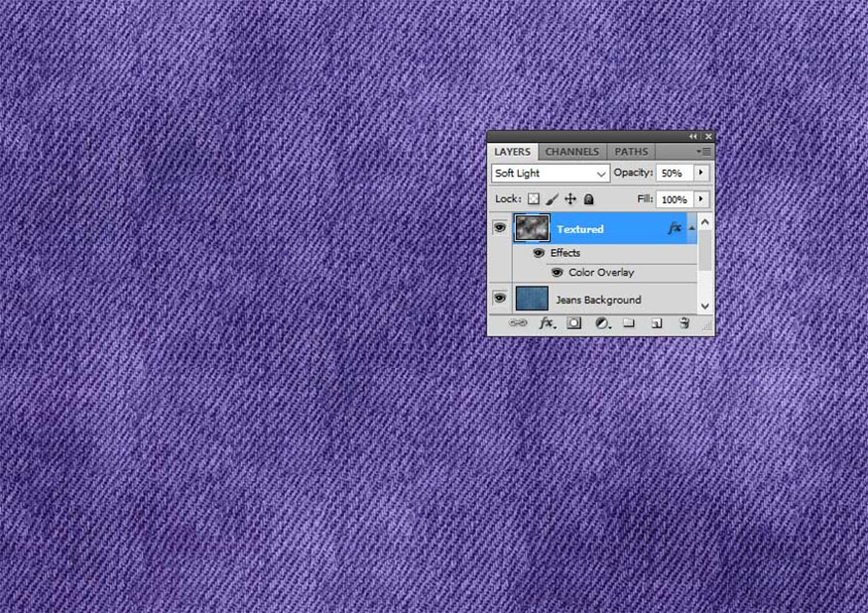Create a new layer
The height and width of the screenshot is (613, 868).
[656, 323]
